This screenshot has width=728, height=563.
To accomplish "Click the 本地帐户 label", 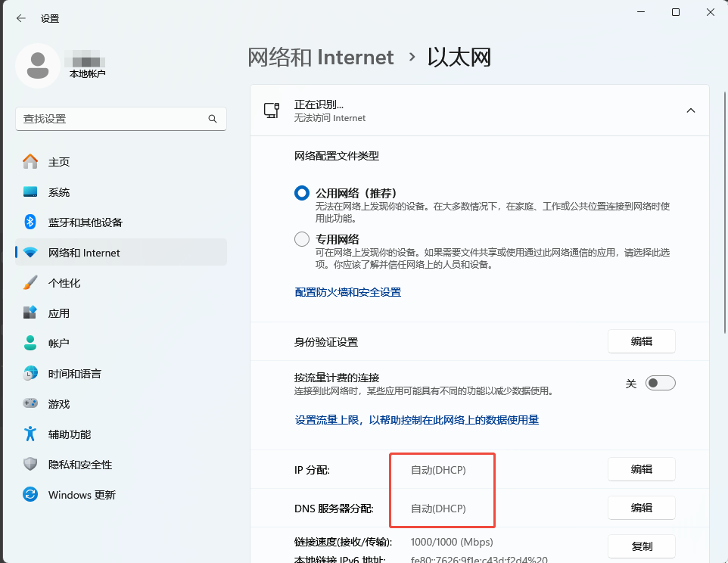I will coord(87,74).
